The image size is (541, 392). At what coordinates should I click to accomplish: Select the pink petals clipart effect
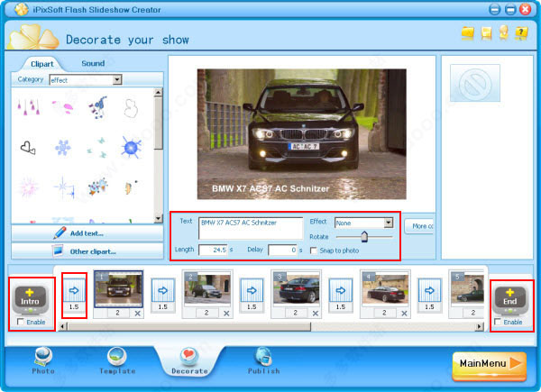coord(63,107)
